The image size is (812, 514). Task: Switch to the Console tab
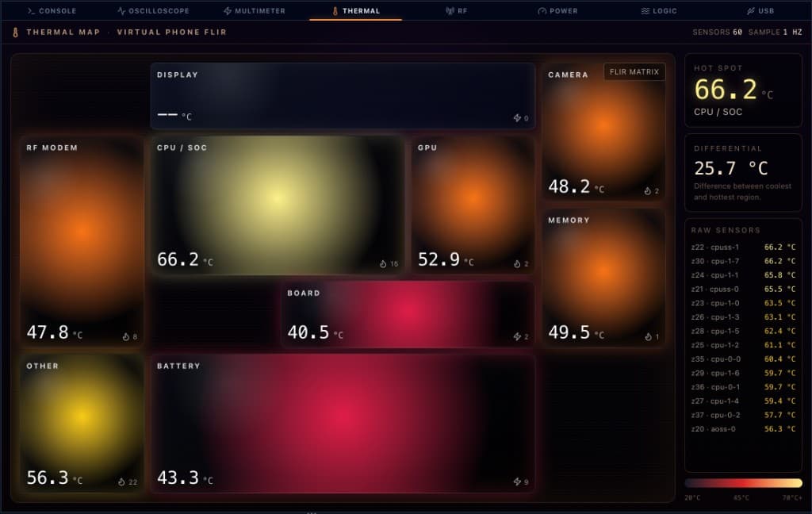click(x=52, y=11)
